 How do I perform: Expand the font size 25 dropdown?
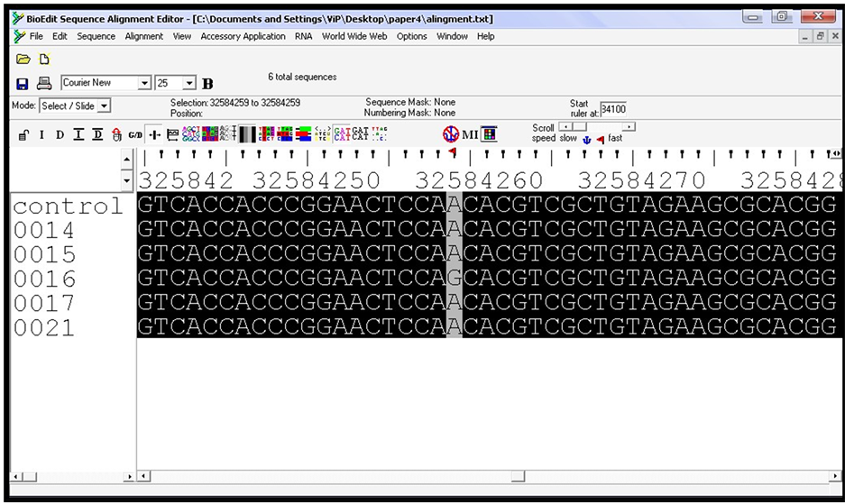tap(189, 84)
